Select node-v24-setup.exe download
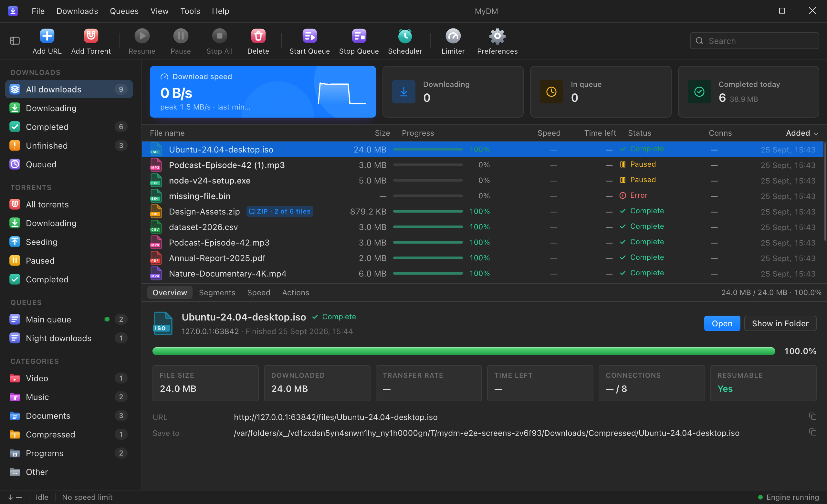The height and width of the screenshot is (504, 827). [483, 181]
